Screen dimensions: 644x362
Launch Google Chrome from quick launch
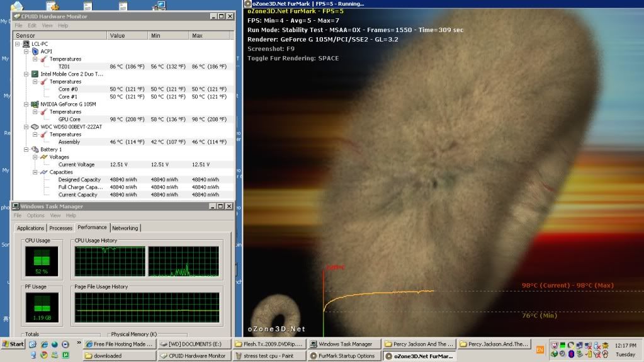click(44, 355)
